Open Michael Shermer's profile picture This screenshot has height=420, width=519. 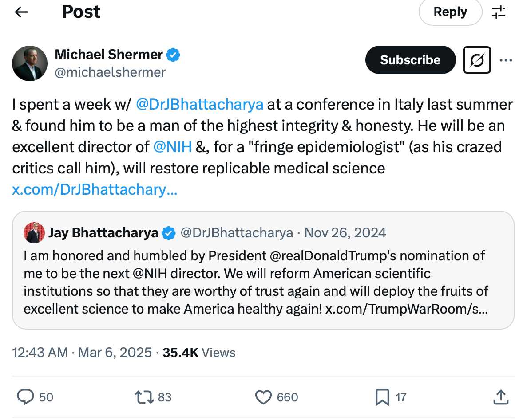30,63
